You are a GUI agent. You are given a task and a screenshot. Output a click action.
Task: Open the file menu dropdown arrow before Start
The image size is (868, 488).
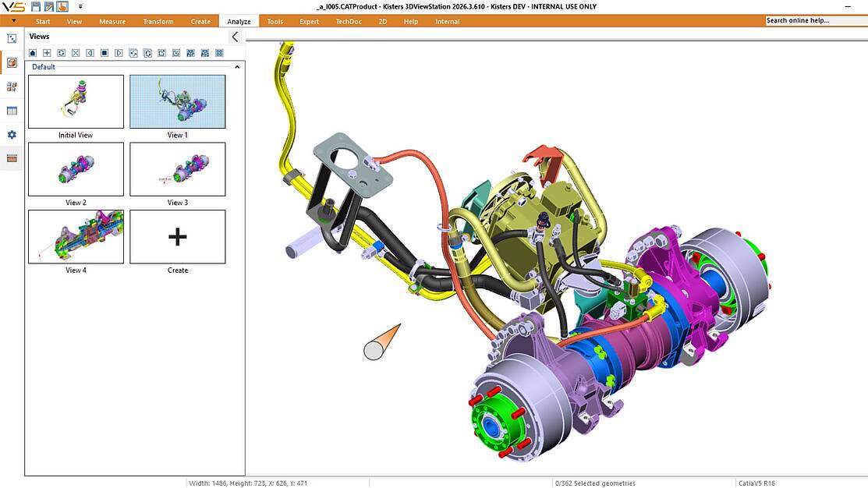(x=13, y=21)
